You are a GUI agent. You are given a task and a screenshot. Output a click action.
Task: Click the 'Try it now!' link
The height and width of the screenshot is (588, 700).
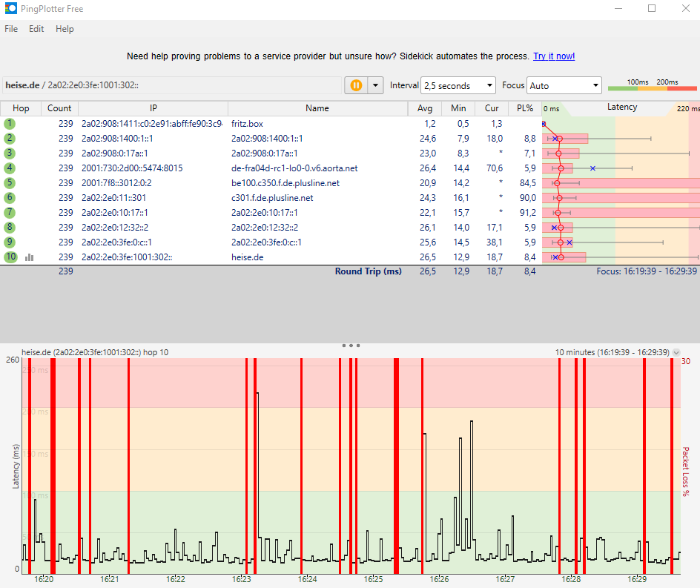coord(553,56)
